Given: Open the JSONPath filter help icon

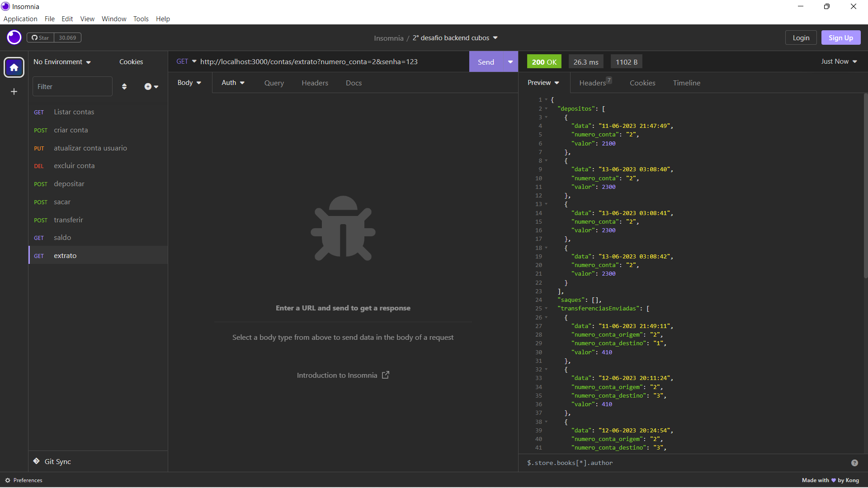Looking at the screenshot, I should pos(854,463).
